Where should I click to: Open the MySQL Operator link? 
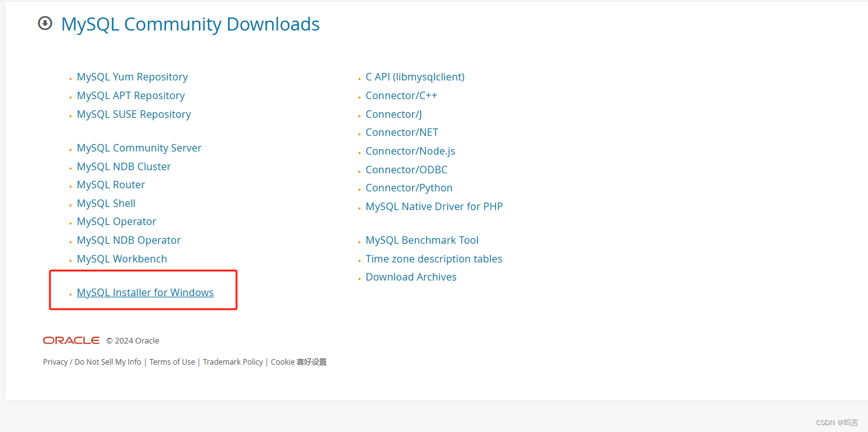[117, 221]
